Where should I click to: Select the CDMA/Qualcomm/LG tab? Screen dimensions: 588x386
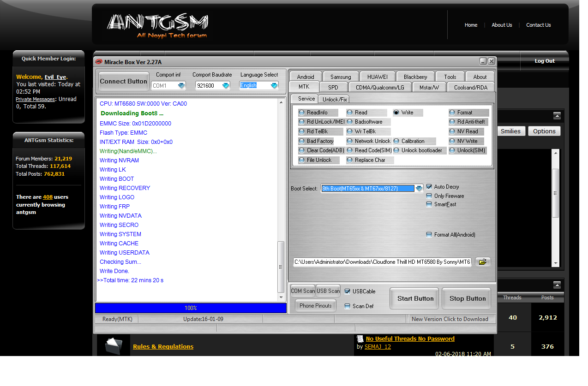[380, 87]
